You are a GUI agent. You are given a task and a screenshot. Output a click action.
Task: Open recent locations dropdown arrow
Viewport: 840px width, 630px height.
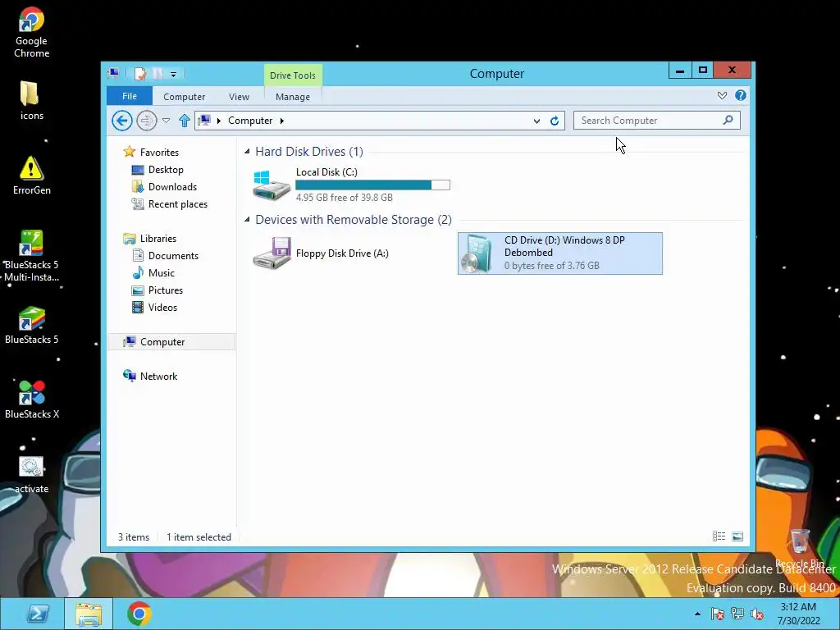(166, 121)
